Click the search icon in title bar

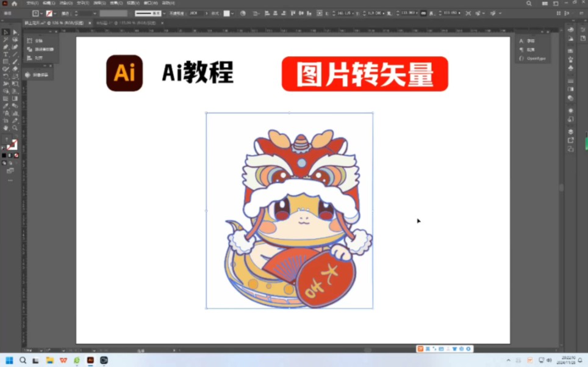tap(529, 4)
